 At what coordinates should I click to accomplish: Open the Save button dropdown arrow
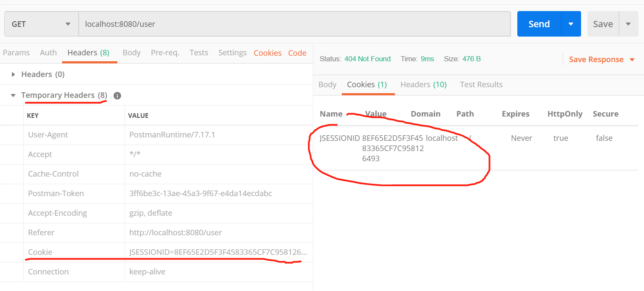[x=628, y=24]
